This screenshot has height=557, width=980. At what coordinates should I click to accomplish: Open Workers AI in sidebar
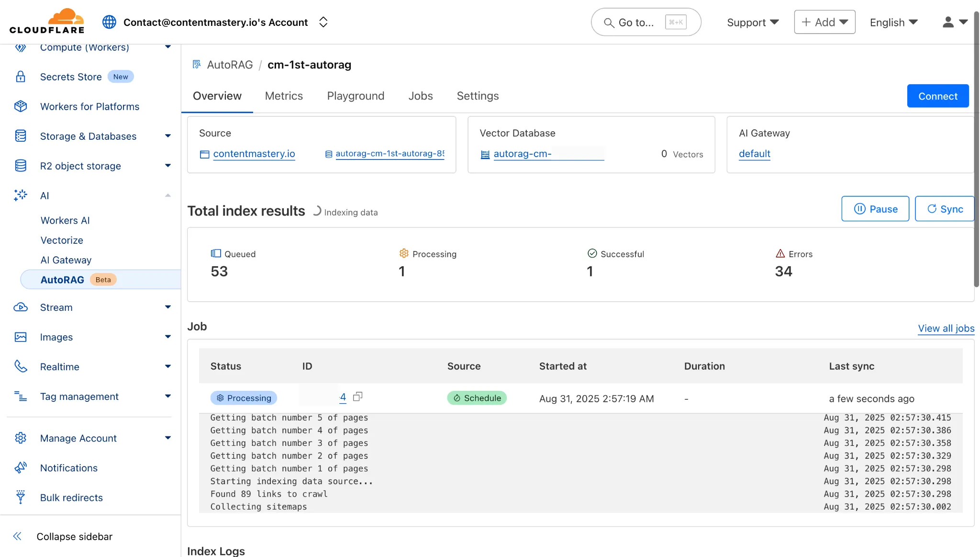point(65,220)
